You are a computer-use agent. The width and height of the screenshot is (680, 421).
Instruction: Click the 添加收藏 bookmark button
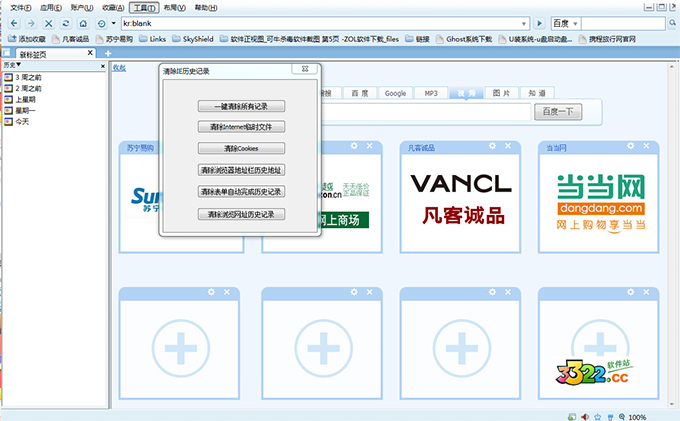pos(27,39)
